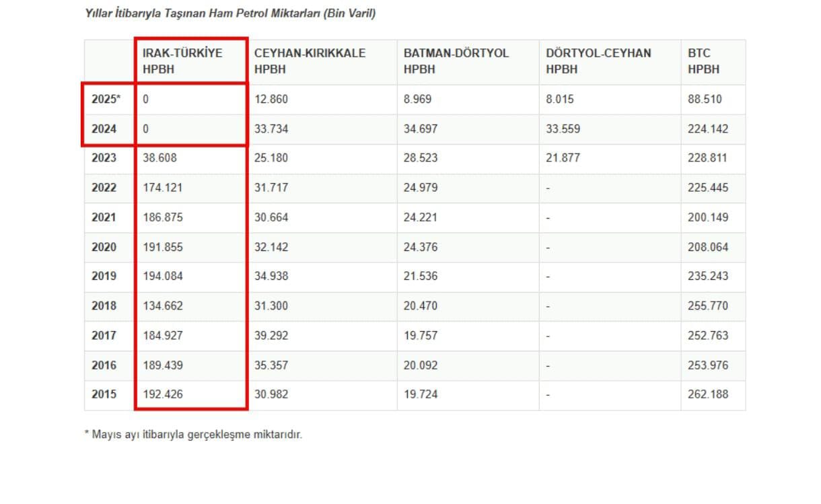Click the value 224.142
Viewport: 821px width, 504px height.
[x=708, y=129]
